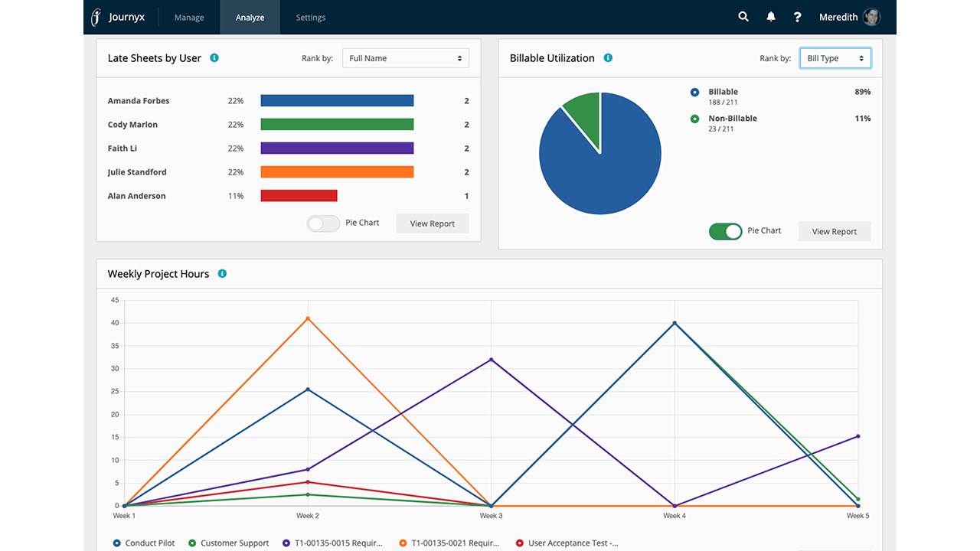The height and width of the screenshot is (551, 980).
Task: Open the Bill Type rank-by dropdown
Action: [x=835, y=58]
